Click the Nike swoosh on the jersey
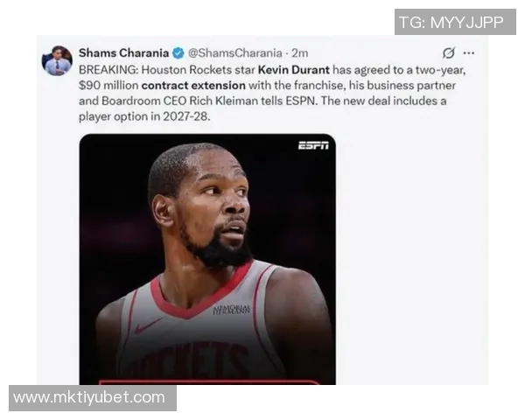This screenshot has width=525, height=420. tap(147, 325)
